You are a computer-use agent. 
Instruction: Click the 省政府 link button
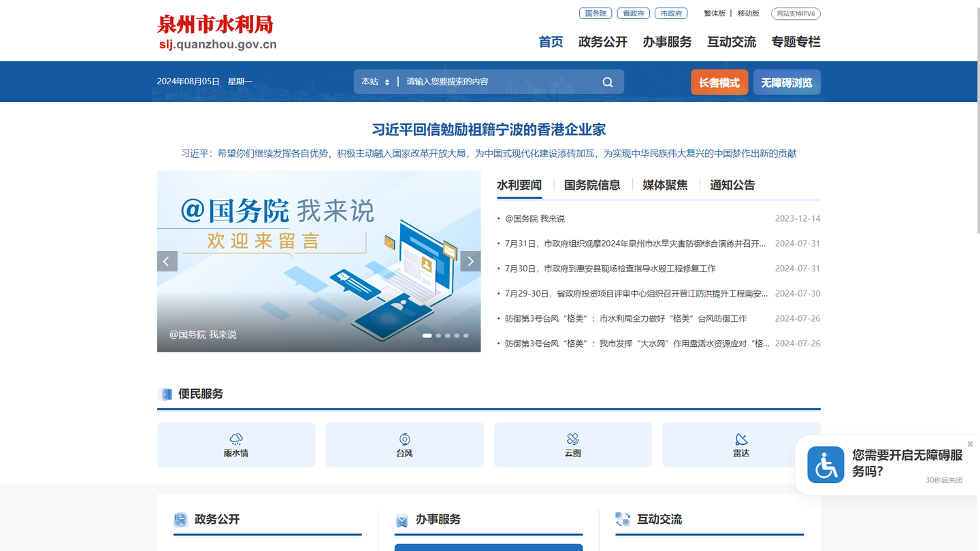(634, 14)
